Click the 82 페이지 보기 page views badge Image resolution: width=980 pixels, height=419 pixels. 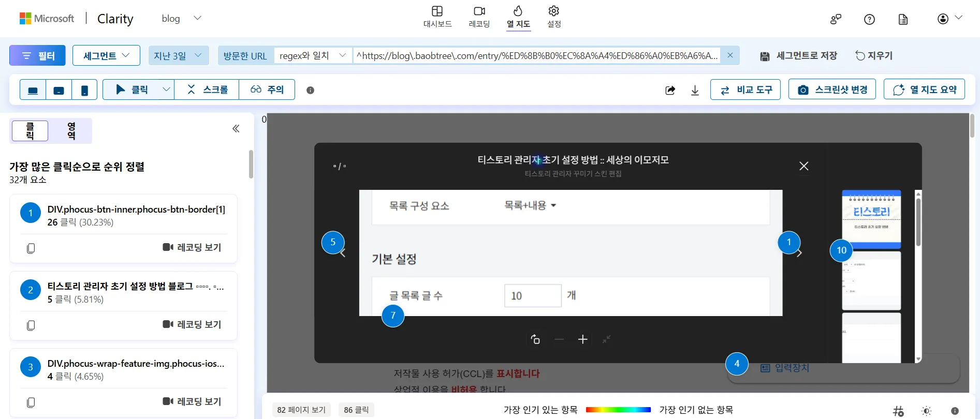[301, 410]
